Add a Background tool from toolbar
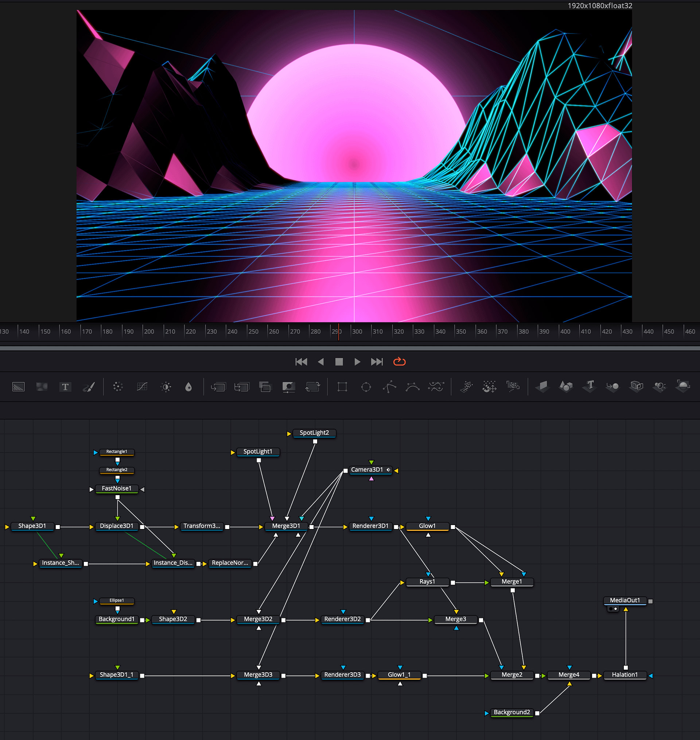Image resolution: width=700 pixels, height=740 pixels. (x=18, y=387)
